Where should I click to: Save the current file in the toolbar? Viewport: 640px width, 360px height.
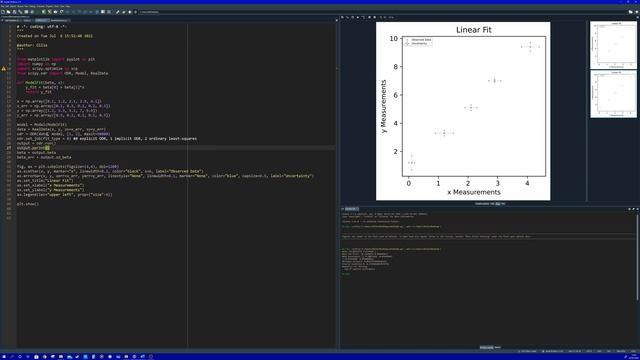[14, 12]
